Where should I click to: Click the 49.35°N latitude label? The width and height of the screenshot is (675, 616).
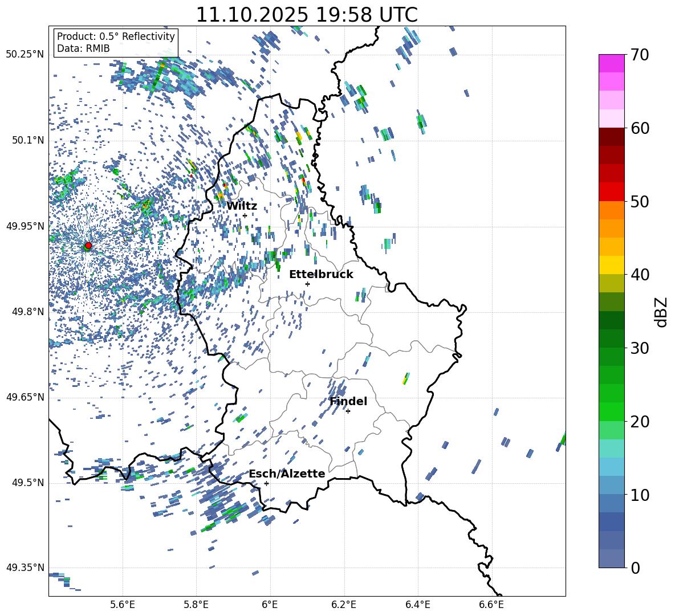coord(25,568)
